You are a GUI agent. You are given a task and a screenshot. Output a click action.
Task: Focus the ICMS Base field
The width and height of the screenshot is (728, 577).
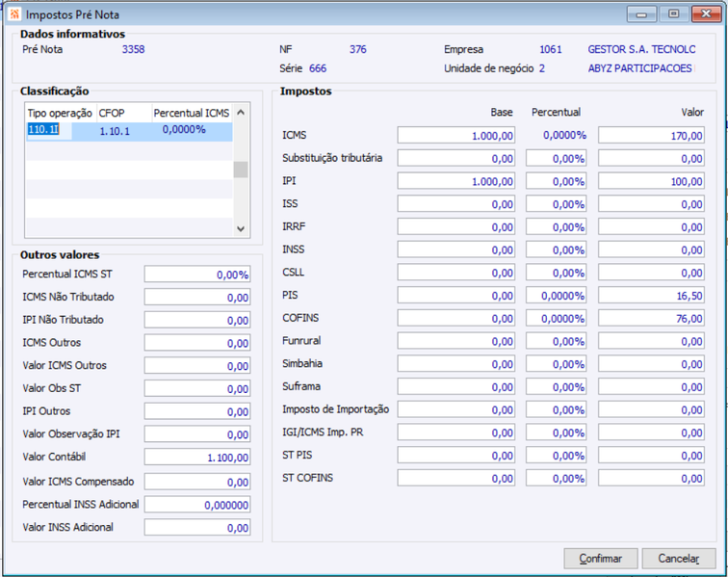tap(455, 136)
